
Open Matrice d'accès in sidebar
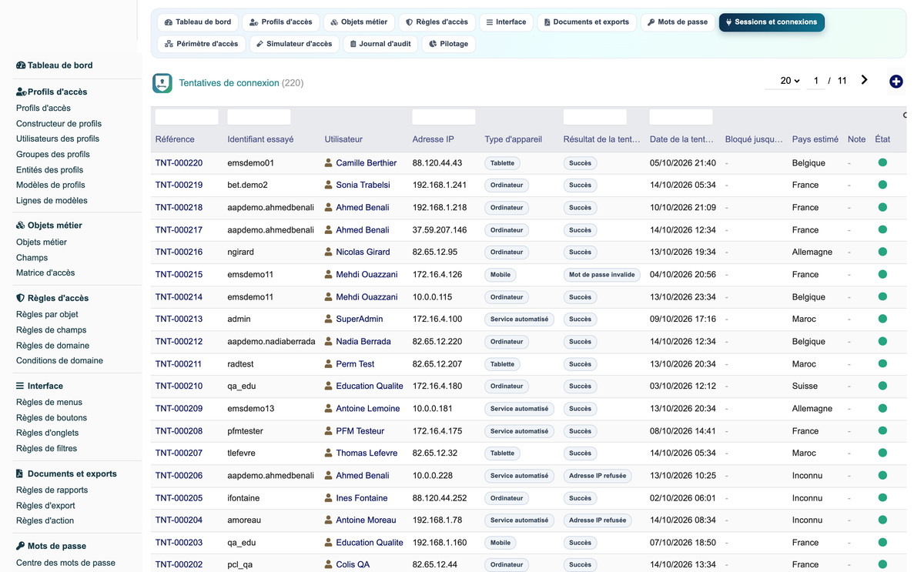tap(45, 273)
